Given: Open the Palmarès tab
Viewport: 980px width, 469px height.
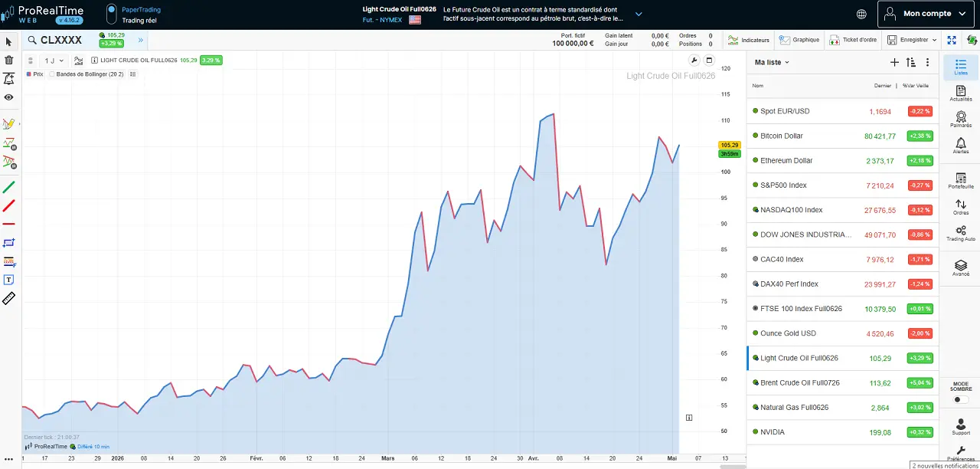Looking at the screenshot, I should point(961,120).
